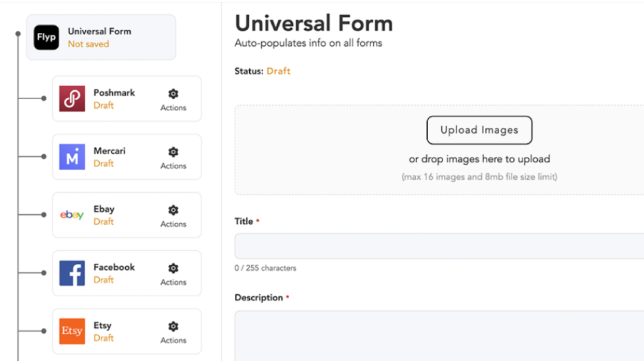Click the Etsy Actions gear icon
This screenshot has width=644, height=363.
click(x=173, y=327)
